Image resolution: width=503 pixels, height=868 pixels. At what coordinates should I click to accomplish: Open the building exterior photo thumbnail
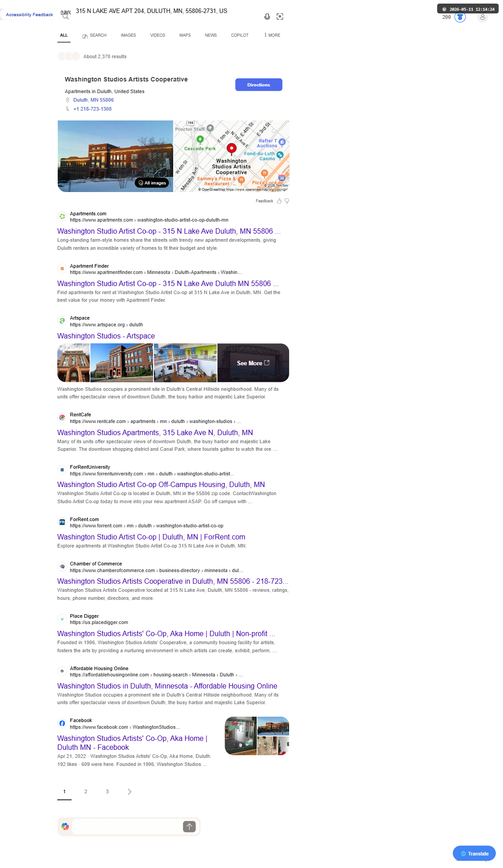[115, 156]
